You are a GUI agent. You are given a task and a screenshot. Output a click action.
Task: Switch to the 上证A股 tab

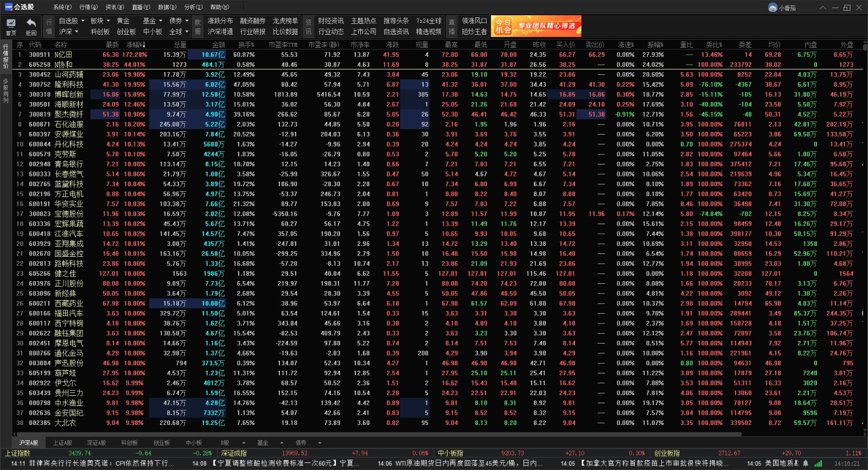tap(62, 442)
